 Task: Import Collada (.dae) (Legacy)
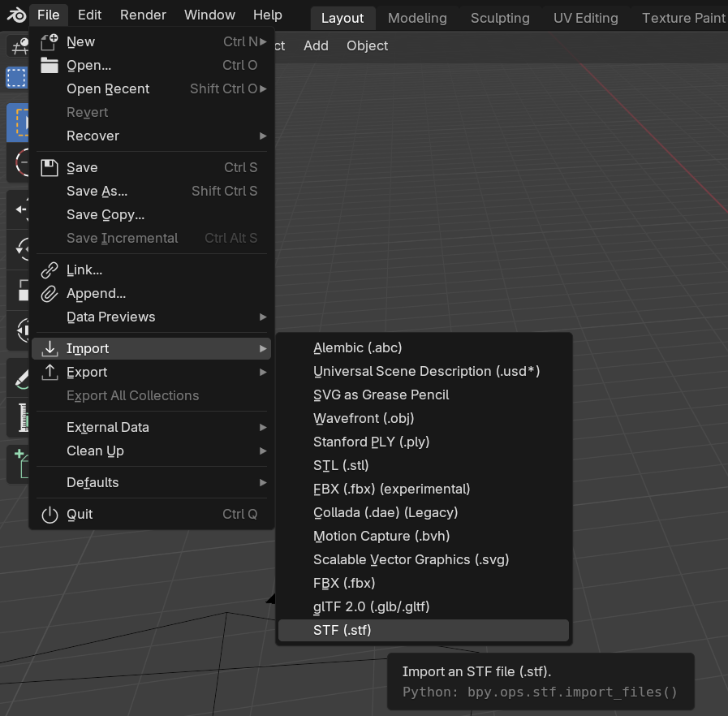click(424, 512)
